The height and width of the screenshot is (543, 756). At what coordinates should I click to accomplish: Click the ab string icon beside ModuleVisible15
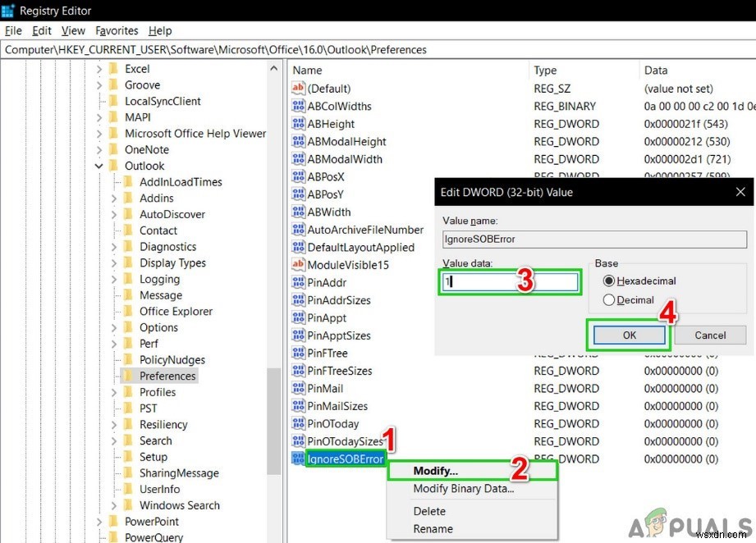tap(300, 264)
